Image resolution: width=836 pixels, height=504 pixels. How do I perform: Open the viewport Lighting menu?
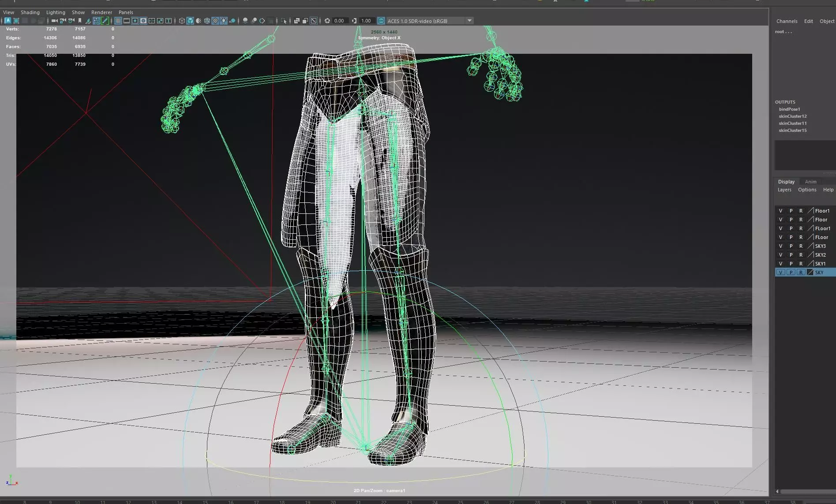(x=56, y=12)
